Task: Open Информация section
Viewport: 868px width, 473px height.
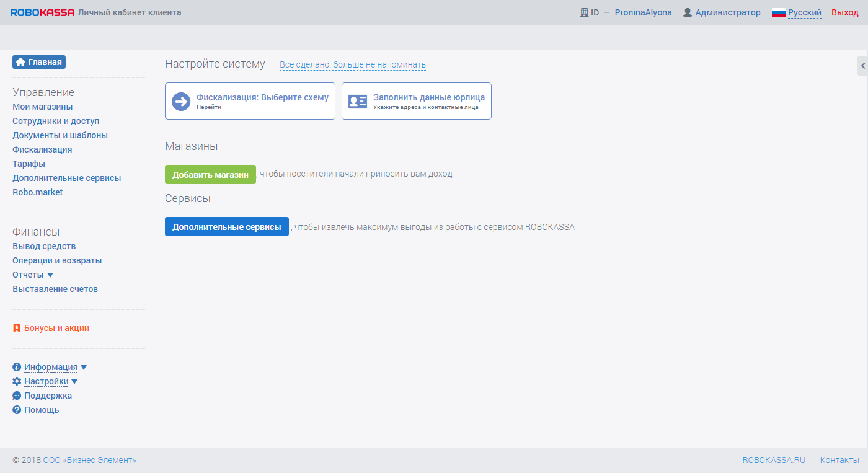Action: click(51, 367)
